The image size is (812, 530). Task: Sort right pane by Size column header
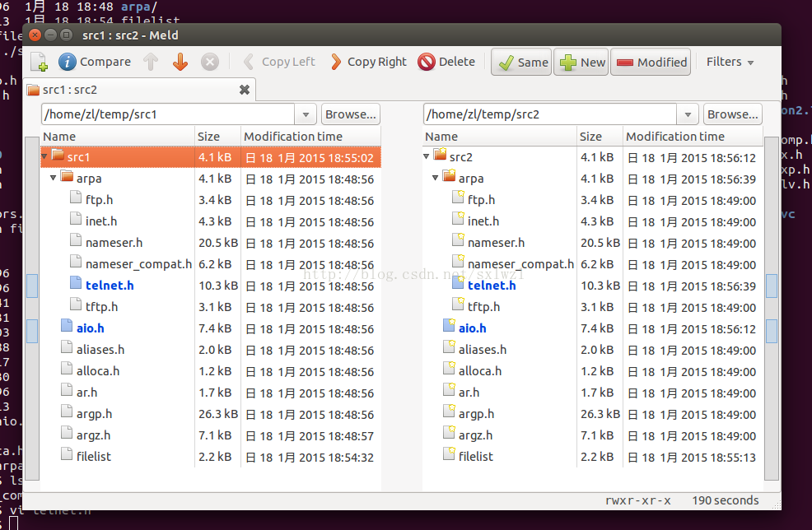(600, 137)
